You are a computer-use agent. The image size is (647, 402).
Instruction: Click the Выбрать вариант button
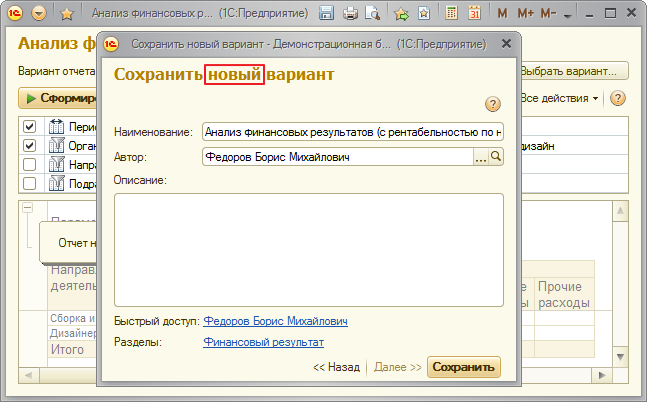[574, 71]
